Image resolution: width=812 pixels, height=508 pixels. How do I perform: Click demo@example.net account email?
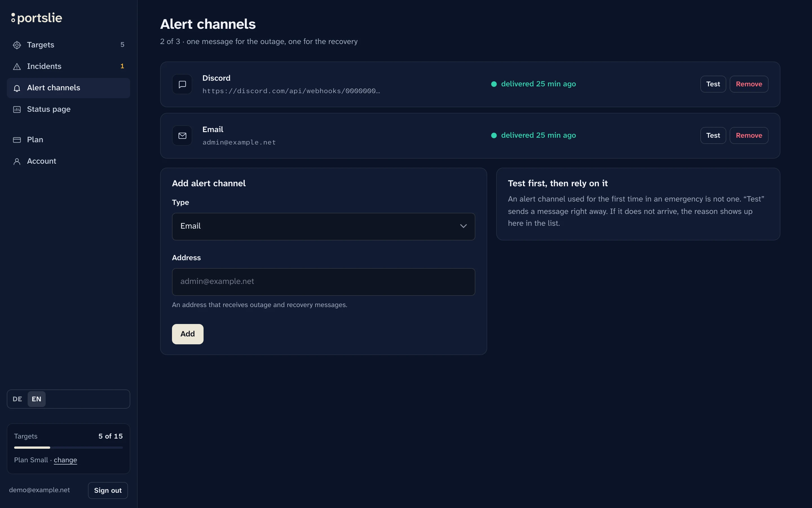tap(39, 490)
